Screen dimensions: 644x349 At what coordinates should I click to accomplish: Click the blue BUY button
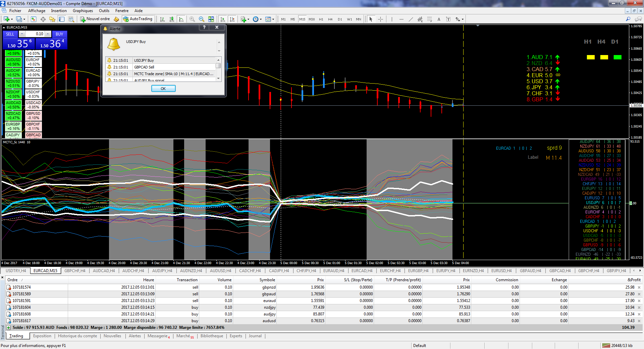(x=59, y=34)
